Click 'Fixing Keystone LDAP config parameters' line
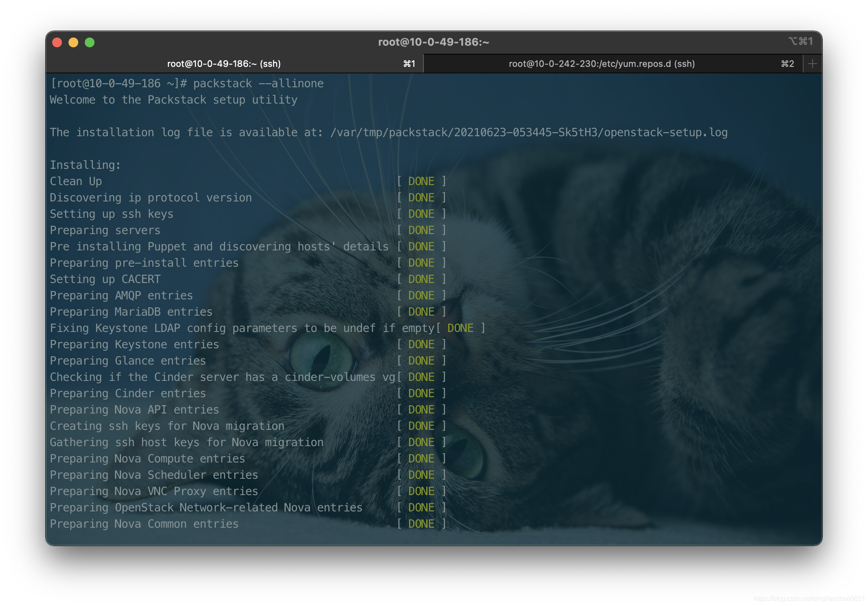This screenshot has width=868, height=606. pyautogui.click(x=242, y=328)
